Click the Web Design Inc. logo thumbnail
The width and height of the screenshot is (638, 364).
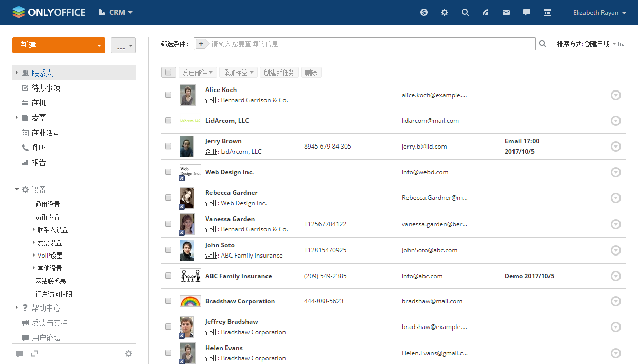190,172
